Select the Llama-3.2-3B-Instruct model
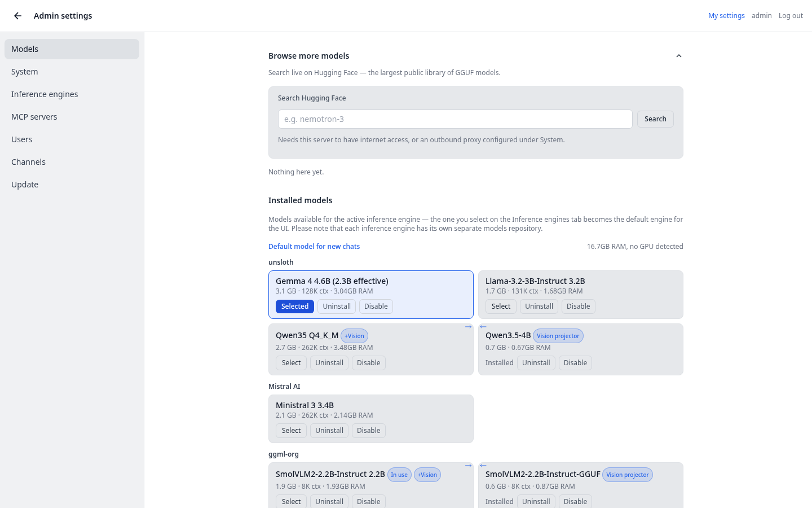The image size is (812, 508). click(x=501, y=306)
